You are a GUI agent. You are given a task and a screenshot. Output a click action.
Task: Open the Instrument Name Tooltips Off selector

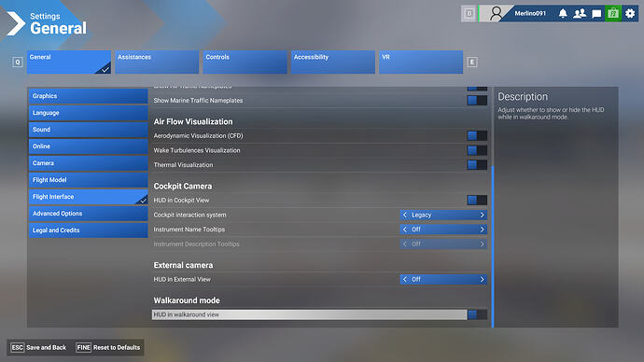443,230
